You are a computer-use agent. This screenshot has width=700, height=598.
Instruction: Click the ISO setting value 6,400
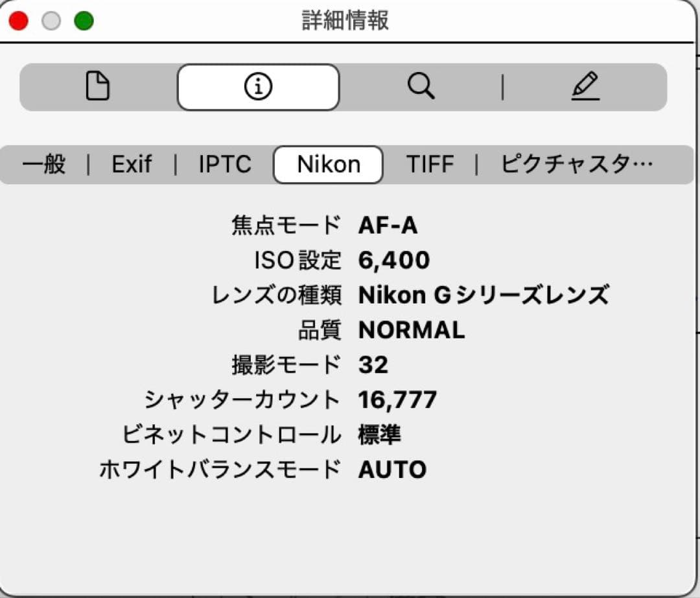[x=393, y=261]
